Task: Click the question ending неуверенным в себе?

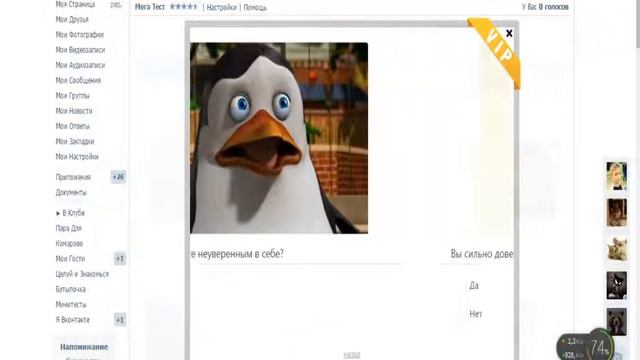Action: [x=237, y=254]
